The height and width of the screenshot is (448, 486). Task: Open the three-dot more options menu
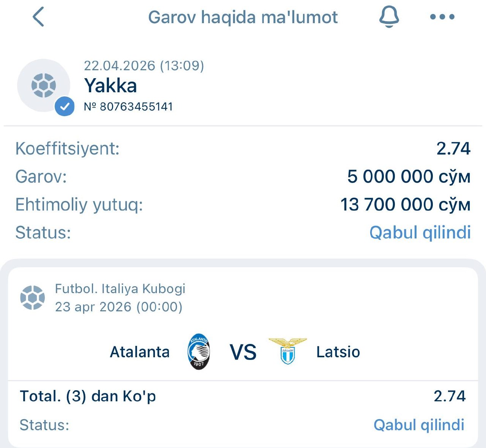pos(442,17)
